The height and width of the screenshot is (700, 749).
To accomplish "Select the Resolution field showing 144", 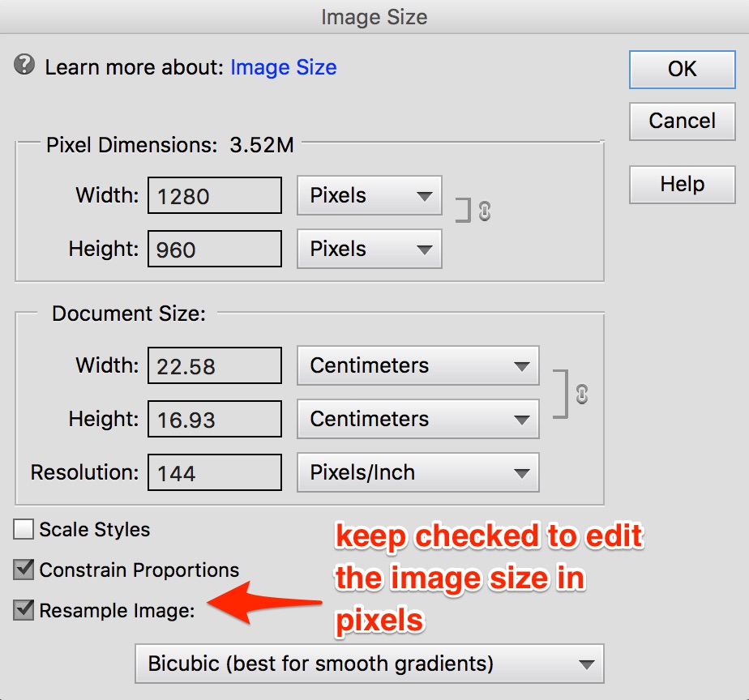I will [214, 473].
